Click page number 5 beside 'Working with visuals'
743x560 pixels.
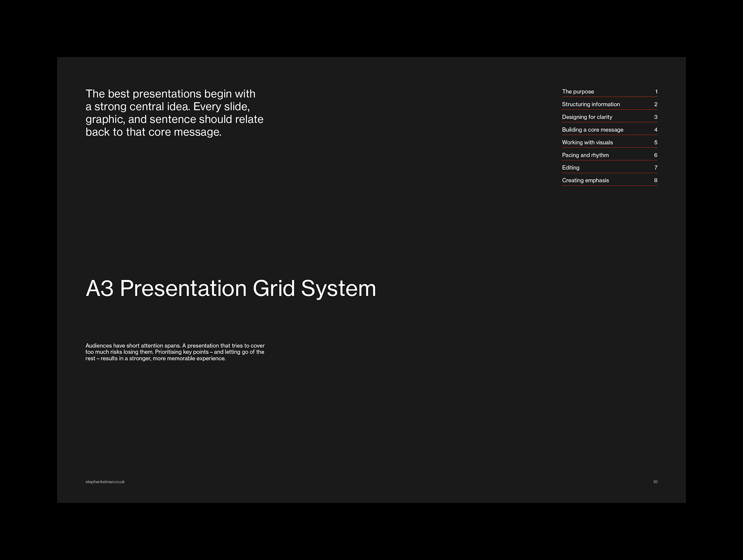tap(656, 142)
